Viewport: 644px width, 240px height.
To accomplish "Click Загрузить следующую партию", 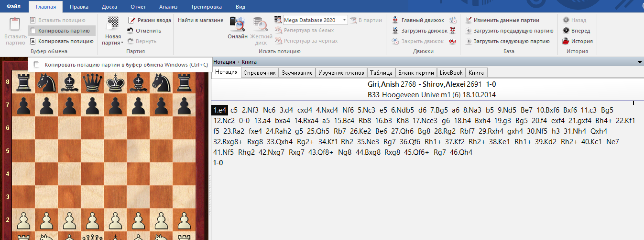I will (x=507, y=41).
